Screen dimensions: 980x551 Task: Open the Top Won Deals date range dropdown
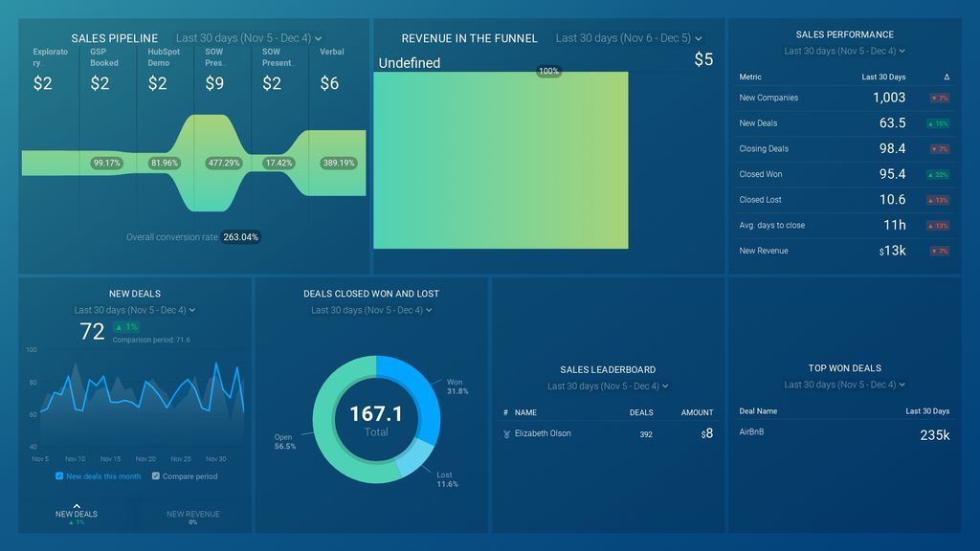(845, 384)
